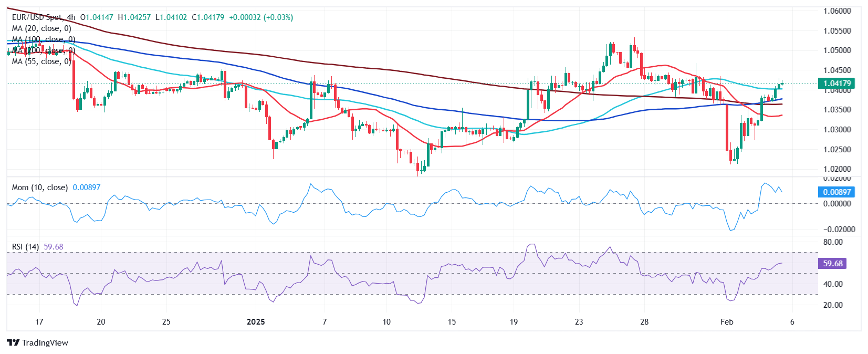Click the blue 0.00897 momentum value tag
Viewport: 868px width, 354px height.
pos(837,192)
